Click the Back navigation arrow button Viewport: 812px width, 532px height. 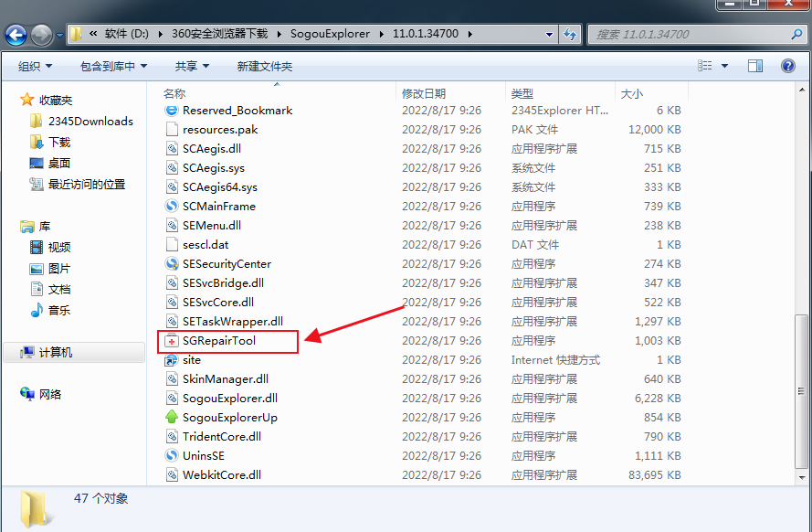coord(16,36)
